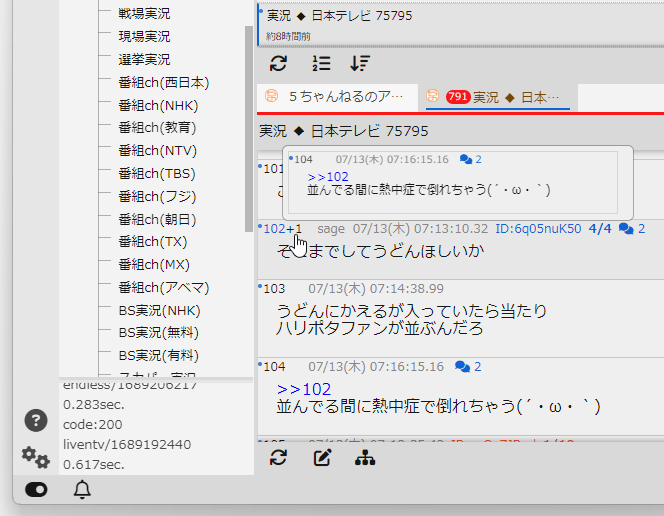Select BS実況(無料) board
The image size is (664, 516).
[x=159, y=333]
